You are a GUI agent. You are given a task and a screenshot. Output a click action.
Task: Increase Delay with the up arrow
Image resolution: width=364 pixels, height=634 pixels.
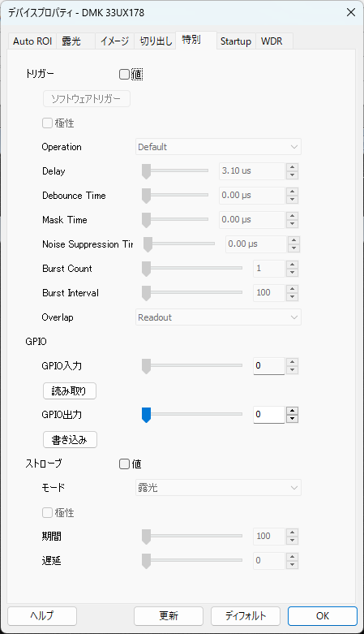292,167
